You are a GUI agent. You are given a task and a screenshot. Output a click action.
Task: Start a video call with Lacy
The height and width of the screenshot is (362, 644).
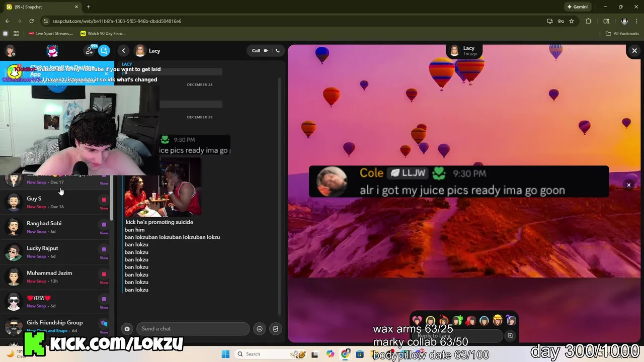pos(266,50)
